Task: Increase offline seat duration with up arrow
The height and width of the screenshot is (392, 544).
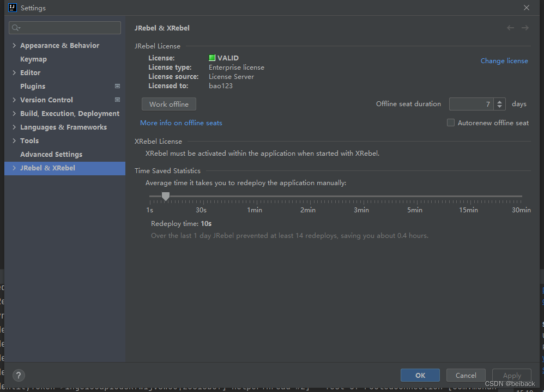Action: (x=500, y=102)
